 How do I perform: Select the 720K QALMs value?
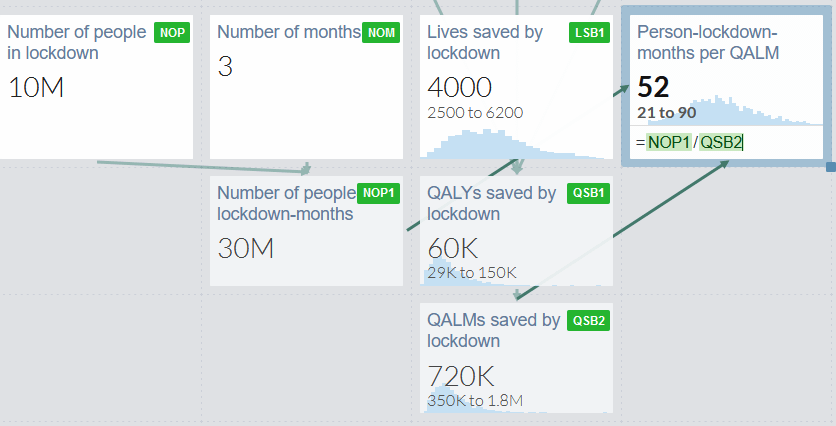tap(461, 376)
